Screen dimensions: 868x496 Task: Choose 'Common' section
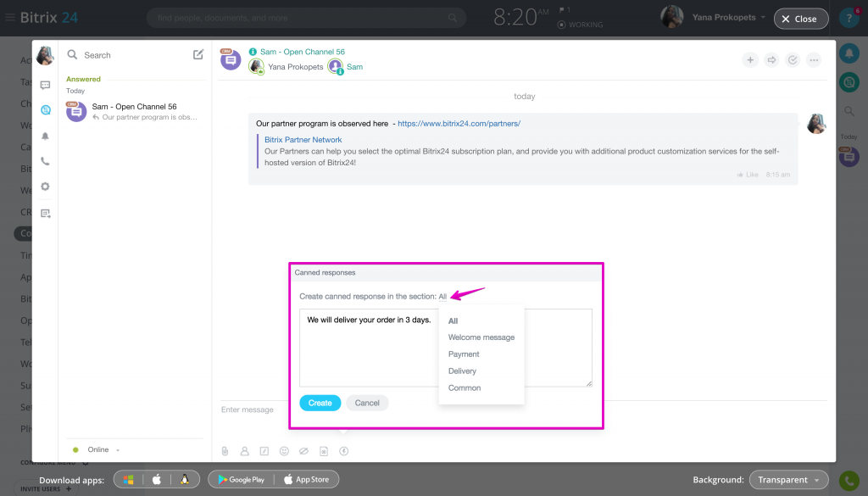click(x=465, y=388)
